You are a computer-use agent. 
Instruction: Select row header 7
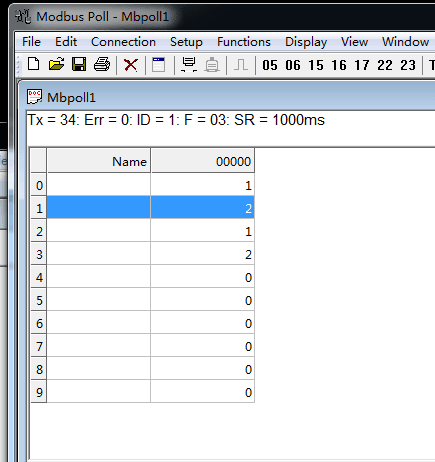pyautogui.click(x=39, y=346)
